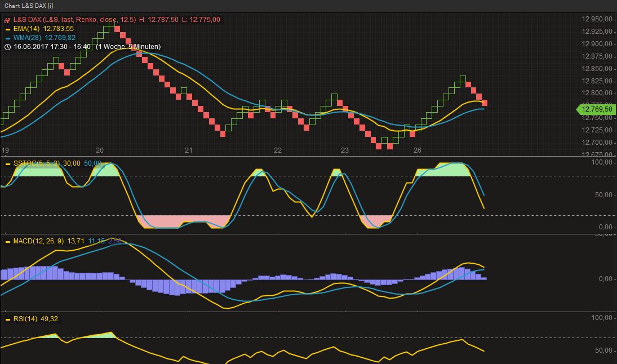Click the RSI(14) indicator label
This screenshot has width=617, height=364.
[27, 319]
